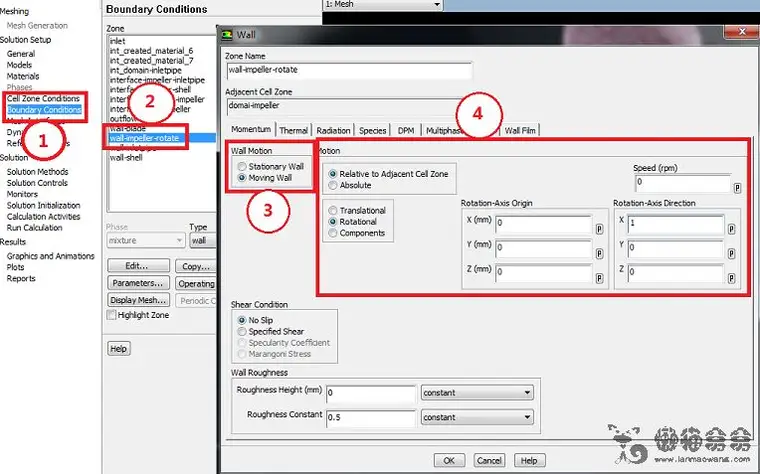Open Solution Methods in tree
Viewport: 760px width, 474px height.
37,172
